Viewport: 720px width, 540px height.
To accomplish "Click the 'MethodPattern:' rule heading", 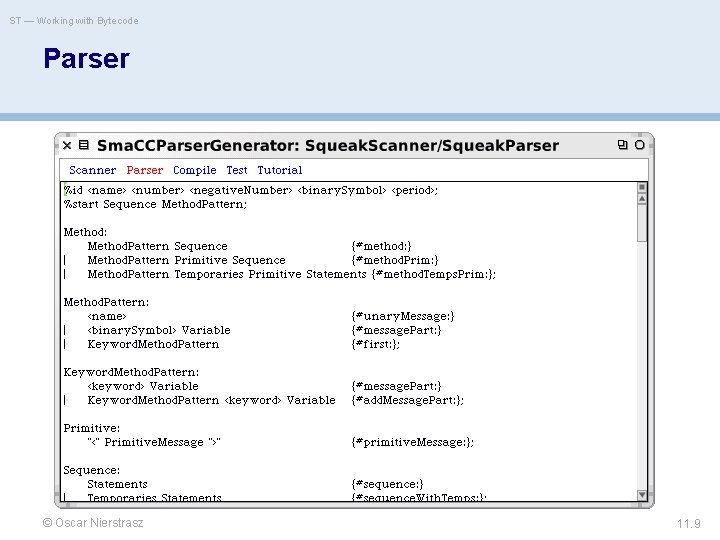I will (106, 302).
